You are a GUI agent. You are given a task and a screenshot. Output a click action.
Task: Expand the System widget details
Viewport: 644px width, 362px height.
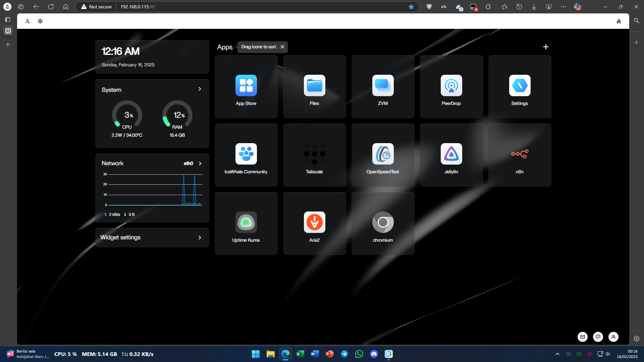[200, 89]
